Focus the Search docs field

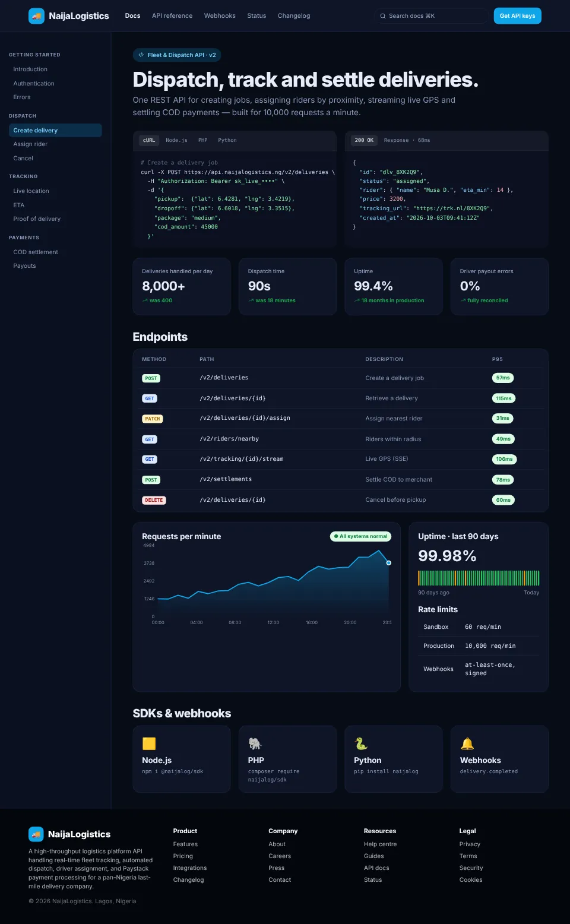(x=432, y=16)
